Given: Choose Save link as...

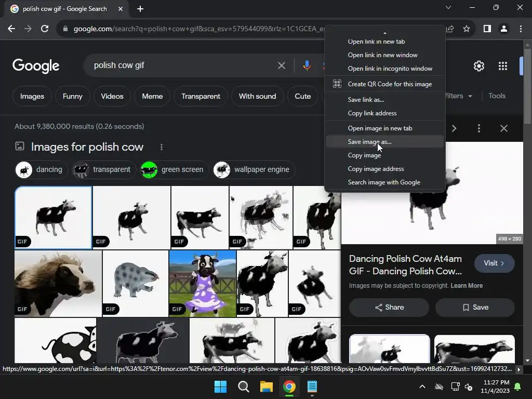Looking at the screenshot, I should [x=385, y=100].
